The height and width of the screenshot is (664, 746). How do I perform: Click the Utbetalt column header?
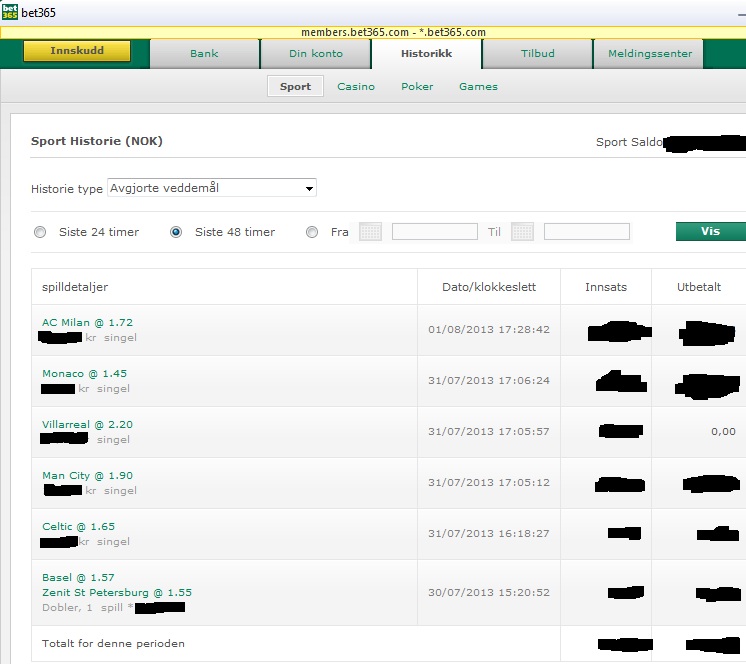[x=699, y=287]
